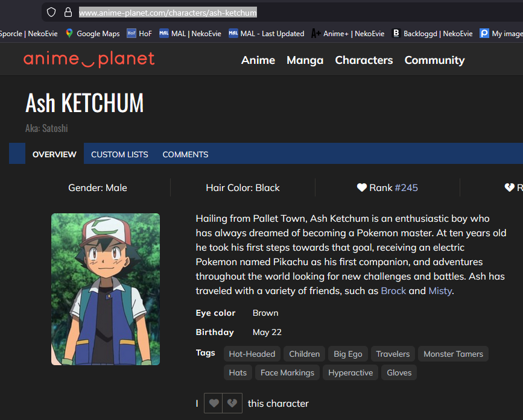Click Ash Ketchum's character image

[x=106, y=289]
